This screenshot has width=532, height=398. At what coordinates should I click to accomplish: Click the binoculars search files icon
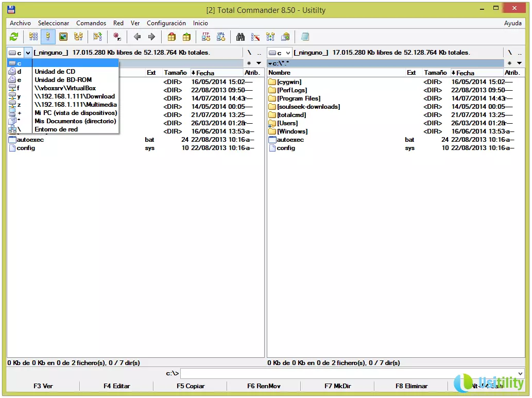click(241, 37)
